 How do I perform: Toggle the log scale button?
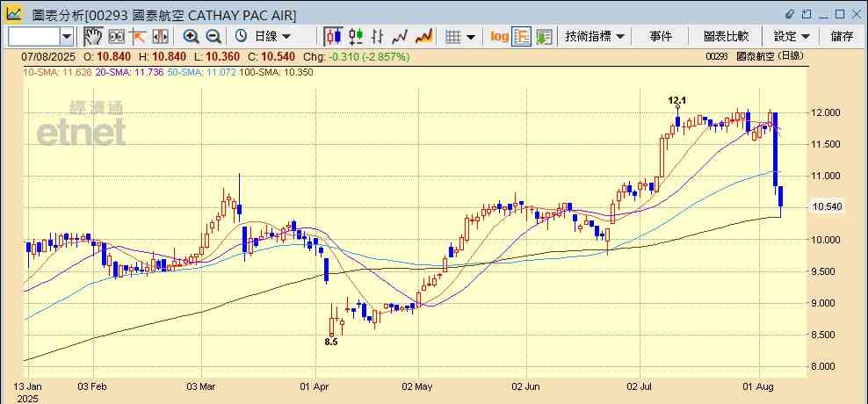tap(499, 37)
